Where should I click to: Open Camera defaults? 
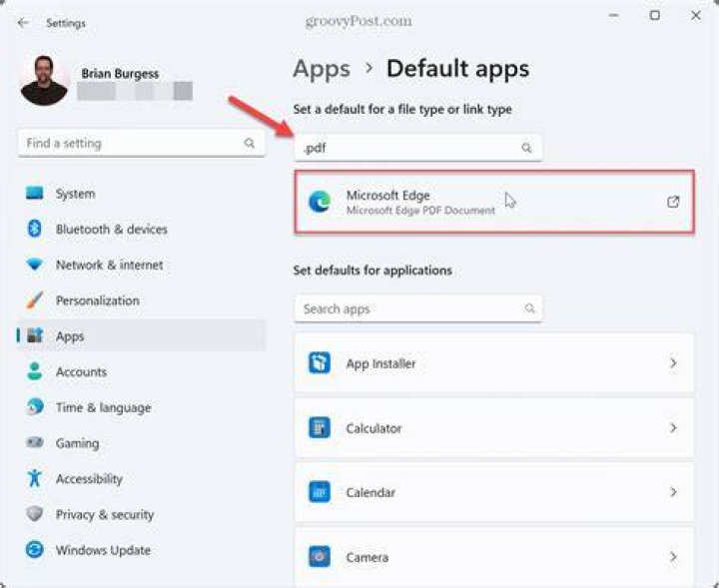point(494,557)
